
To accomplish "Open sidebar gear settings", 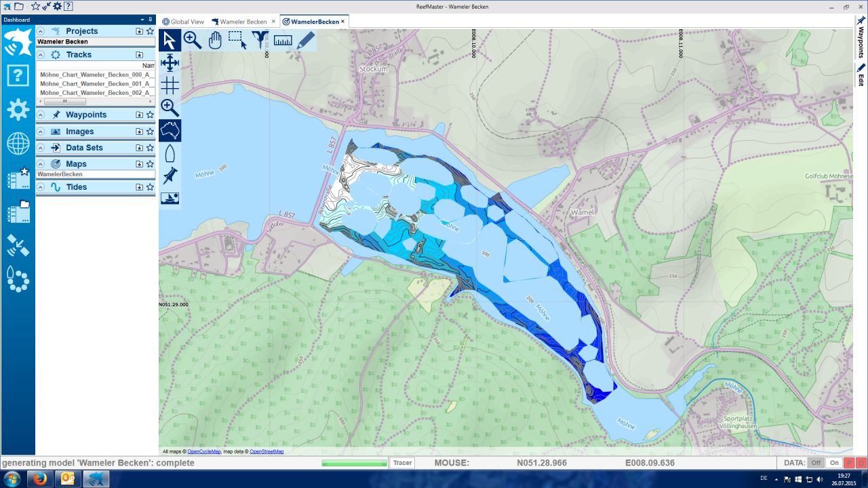I will pyautogui.click(x=18, y=109).
